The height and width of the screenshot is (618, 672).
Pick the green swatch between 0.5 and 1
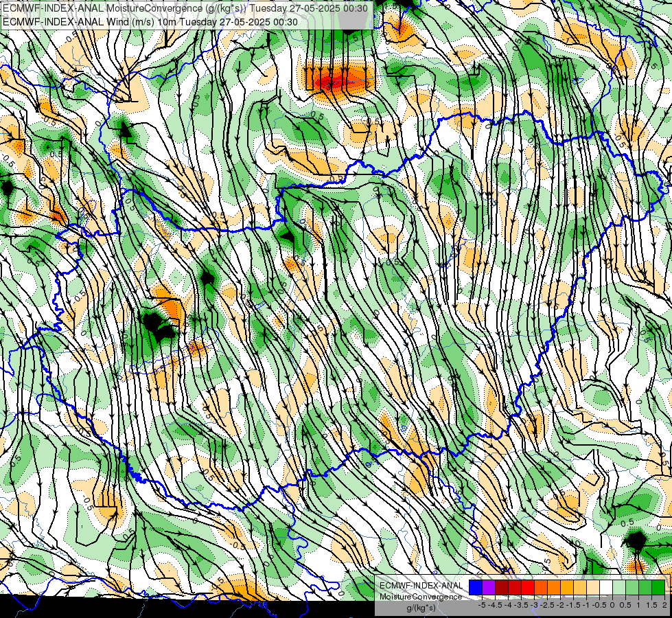(632, 587)
